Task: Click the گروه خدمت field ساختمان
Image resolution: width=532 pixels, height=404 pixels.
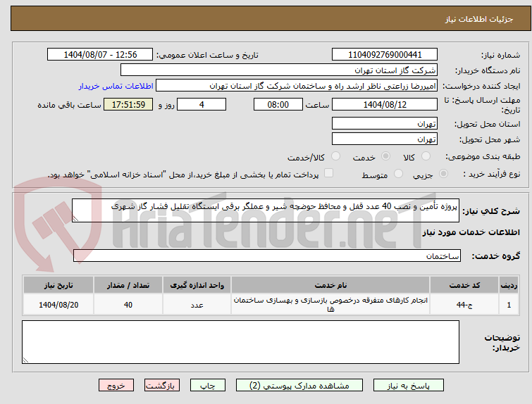Action: (267, 255)
